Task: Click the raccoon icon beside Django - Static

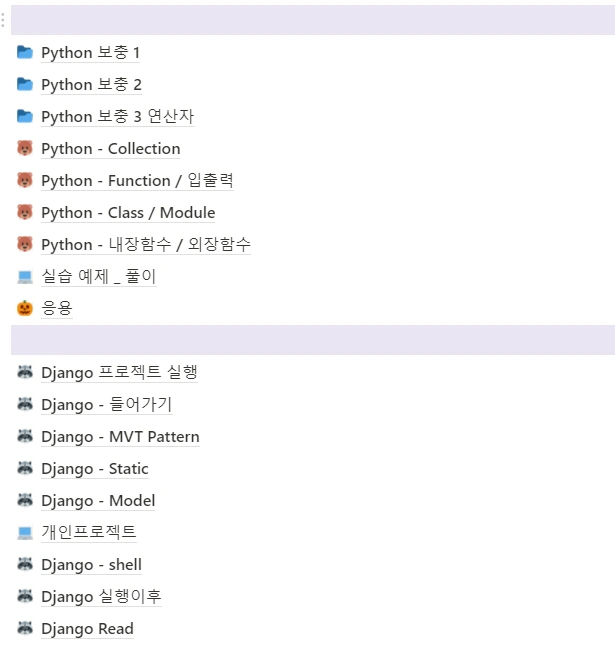Action: 25,469
